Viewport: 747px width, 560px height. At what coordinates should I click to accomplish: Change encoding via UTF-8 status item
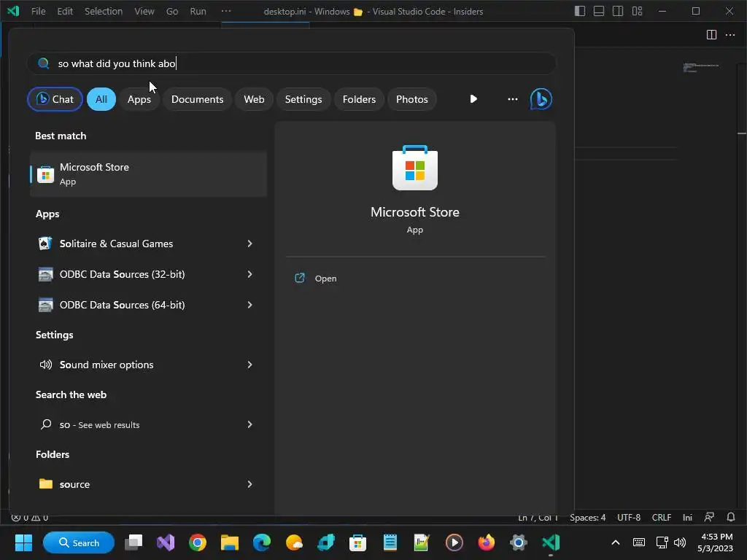point(628,517)
